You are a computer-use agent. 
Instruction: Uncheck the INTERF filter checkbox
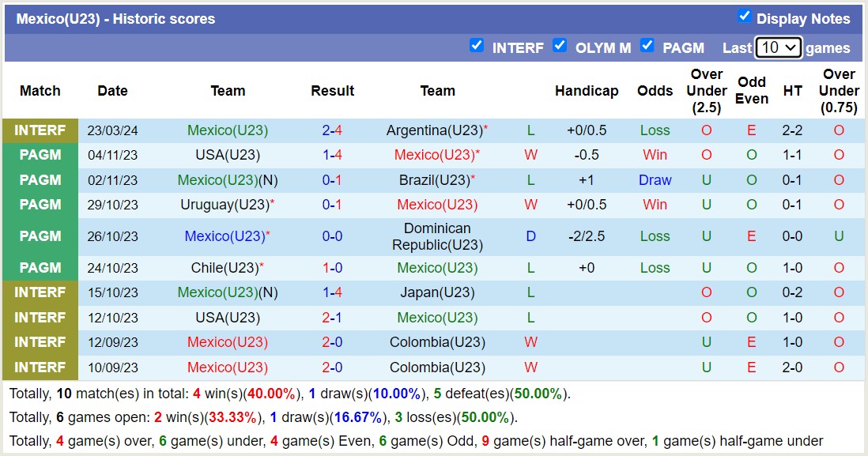[x=476, y=46]
